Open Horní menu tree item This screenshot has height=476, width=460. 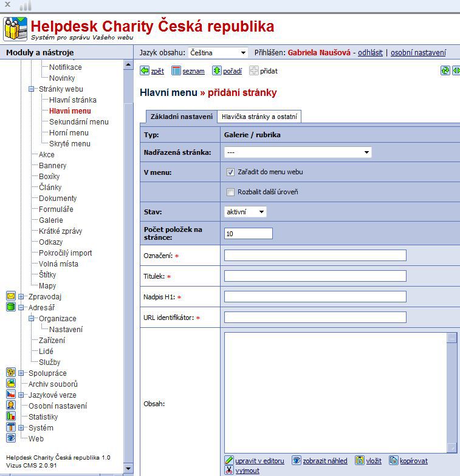coord(69,132)
